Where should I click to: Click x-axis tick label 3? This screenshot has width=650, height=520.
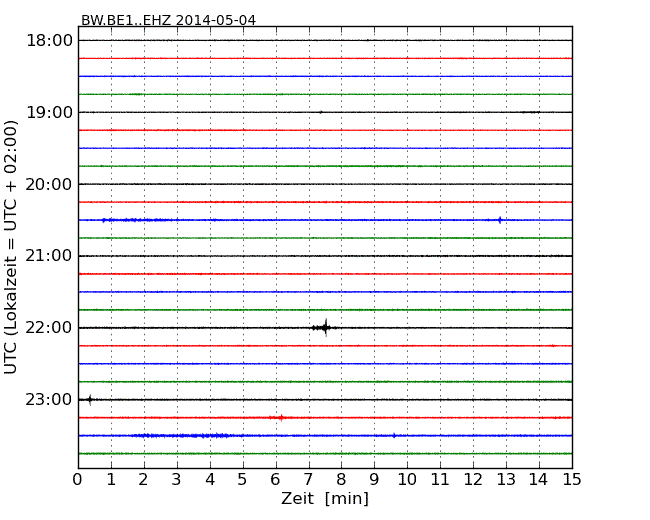(177, 480)
